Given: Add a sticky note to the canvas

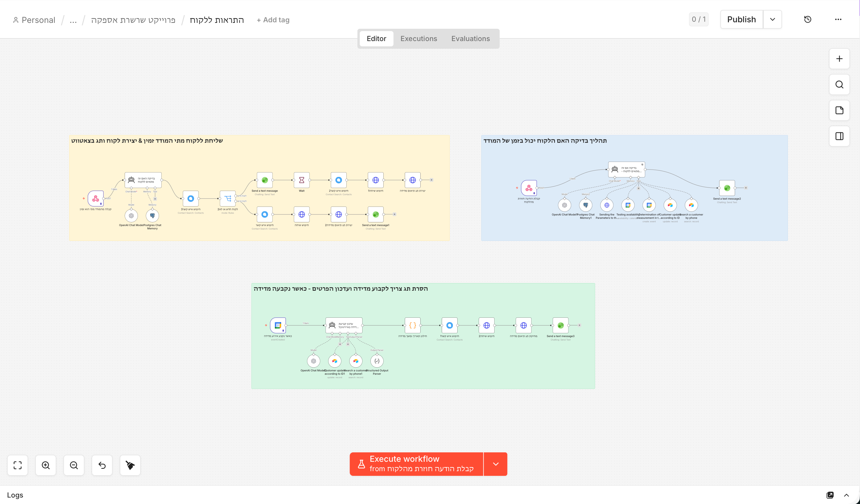Looking at the screenshot, I should [x=839, y=110].
